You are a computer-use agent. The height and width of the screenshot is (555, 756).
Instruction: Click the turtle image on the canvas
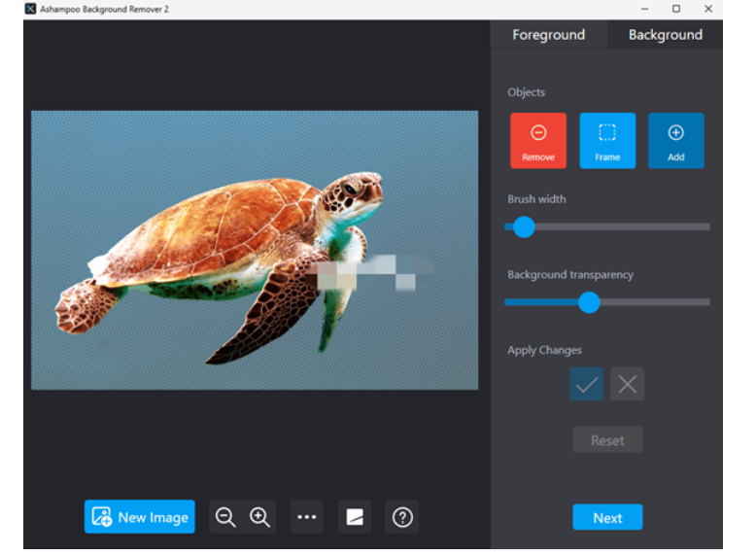pyautogui.click(x=255, y=250)
